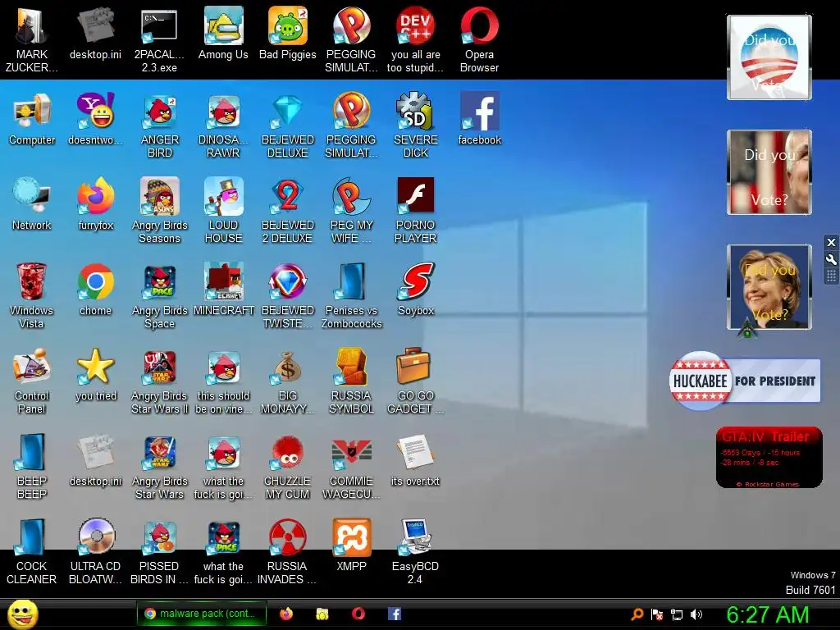Select the doesntwo... Yahoo messenger icon
The height and width of the screenshot is (630, 840).
(x=95, y=119)
